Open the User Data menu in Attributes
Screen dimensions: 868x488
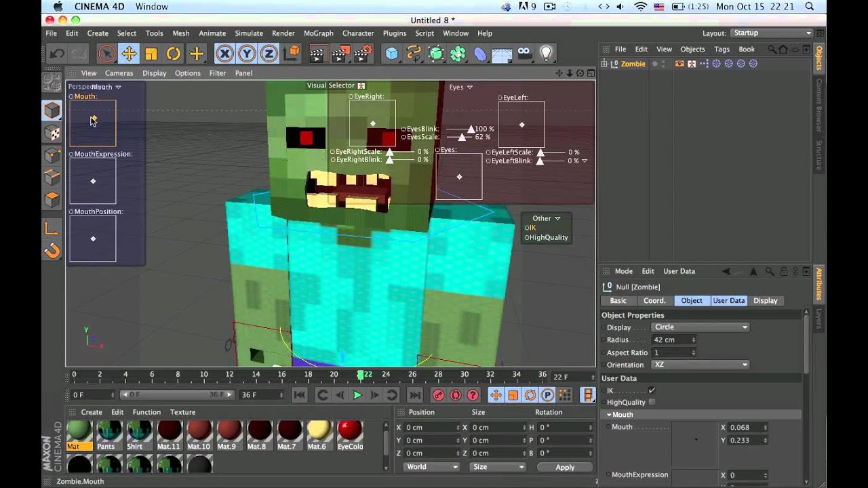pos(679,271)
